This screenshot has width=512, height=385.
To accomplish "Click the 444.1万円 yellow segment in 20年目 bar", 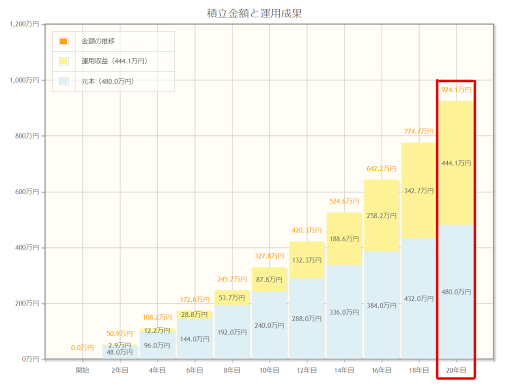I will pos(456,163).
